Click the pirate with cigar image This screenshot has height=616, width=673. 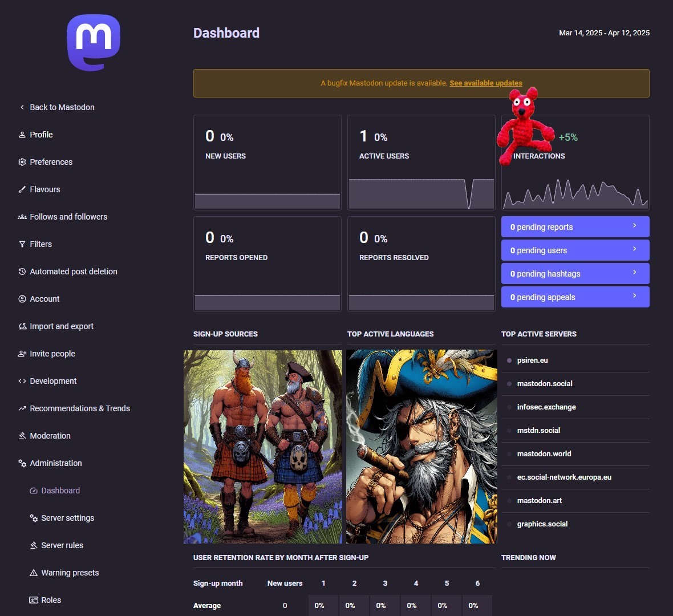pos(421,447)
